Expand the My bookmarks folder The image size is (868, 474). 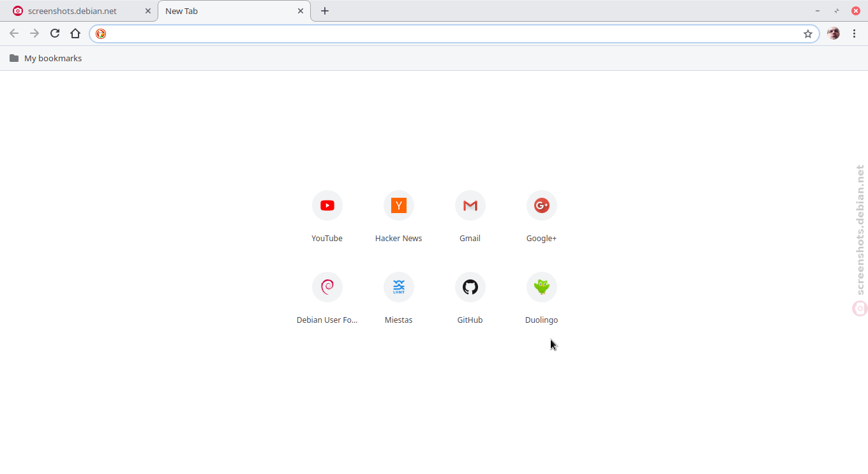(x=46, y=58)
